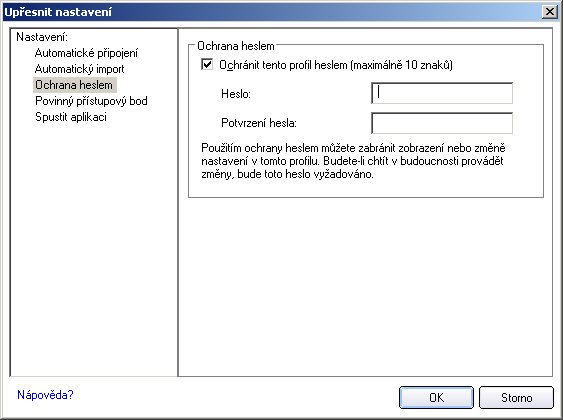563x420 pixels.
Task: Open the Nápověda? help link
Action: (x=45, y=395)
